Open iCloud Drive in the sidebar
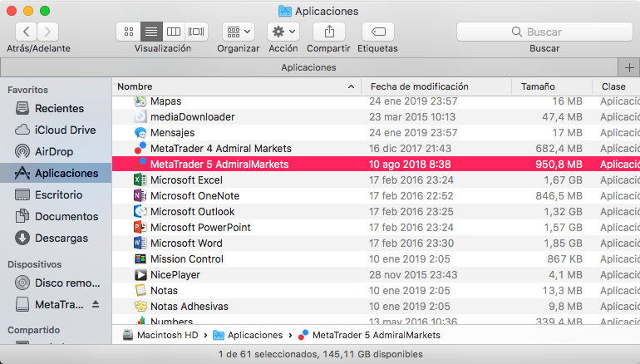640x364 pixels. 56,130
